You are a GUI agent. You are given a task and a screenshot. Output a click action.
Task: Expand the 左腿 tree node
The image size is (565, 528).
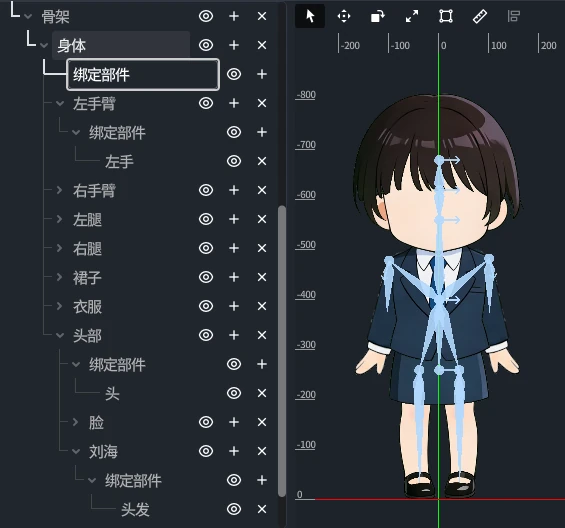(59, 219)
